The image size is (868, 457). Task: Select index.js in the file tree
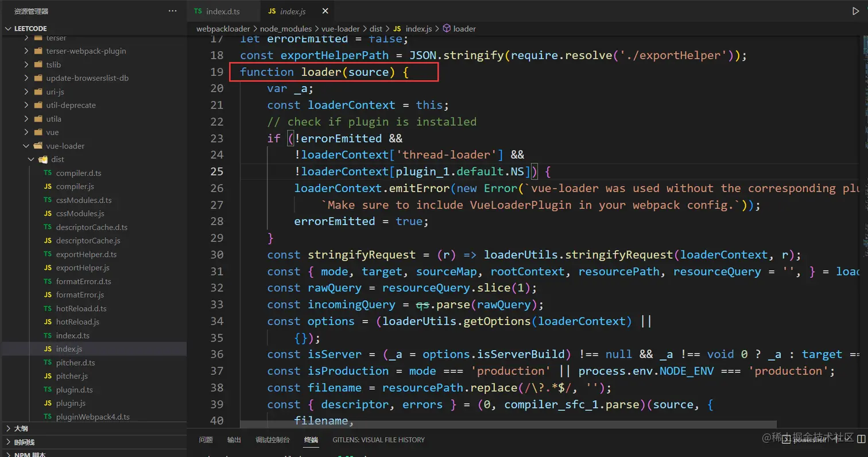coord(93,349)
